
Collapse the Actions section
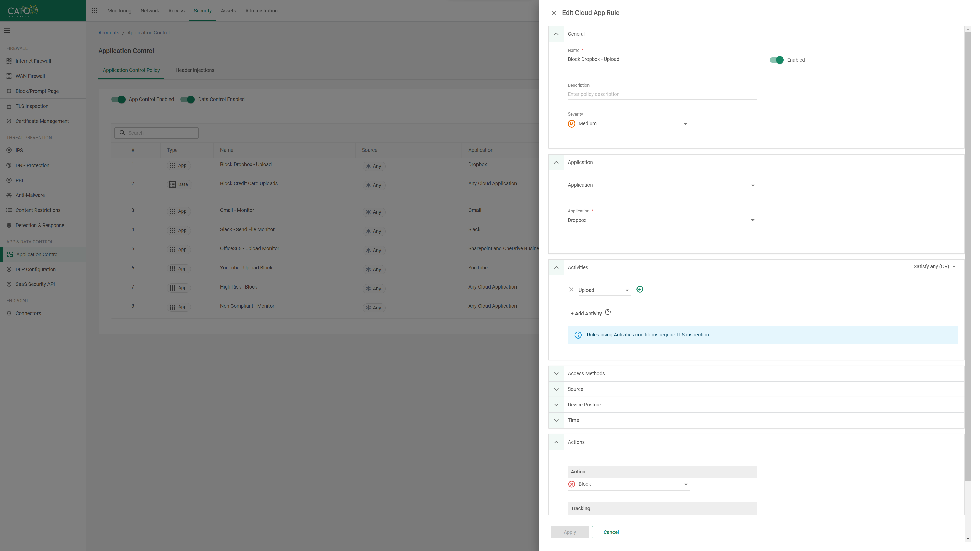click(x=556, y=442)
